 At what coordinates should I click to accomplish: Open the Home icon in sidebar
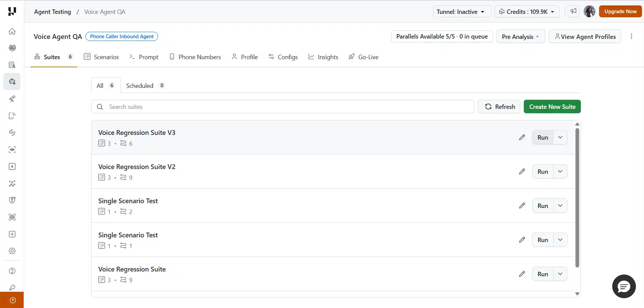12,31
